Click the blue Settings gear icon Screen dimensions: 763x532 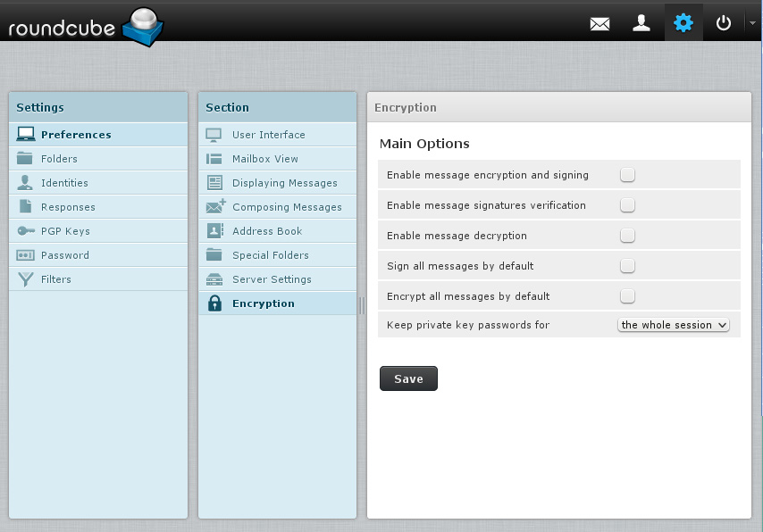click(683, 23)
